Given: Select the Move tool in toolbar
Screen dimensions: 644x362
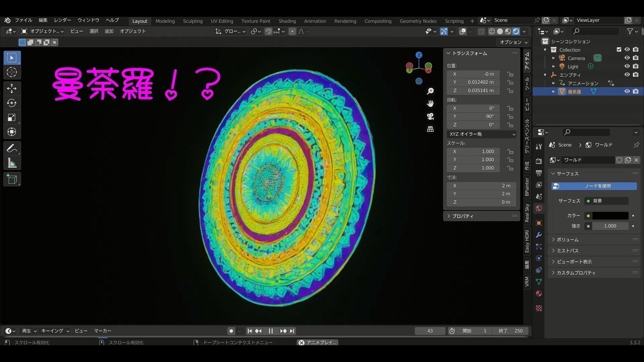Looking at the screenshot, I should [x=12, y=88].
